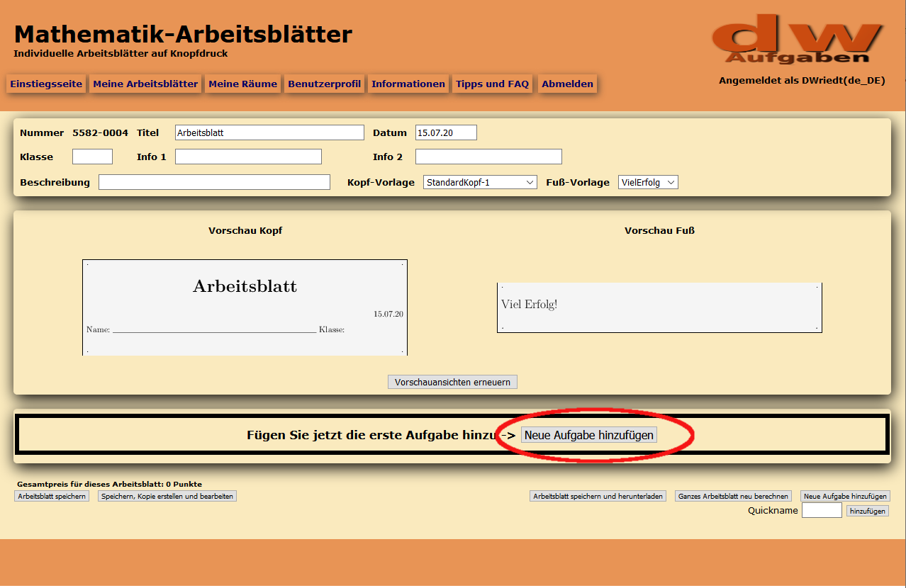Click Abmelden to log out

[x=568, y=84]
